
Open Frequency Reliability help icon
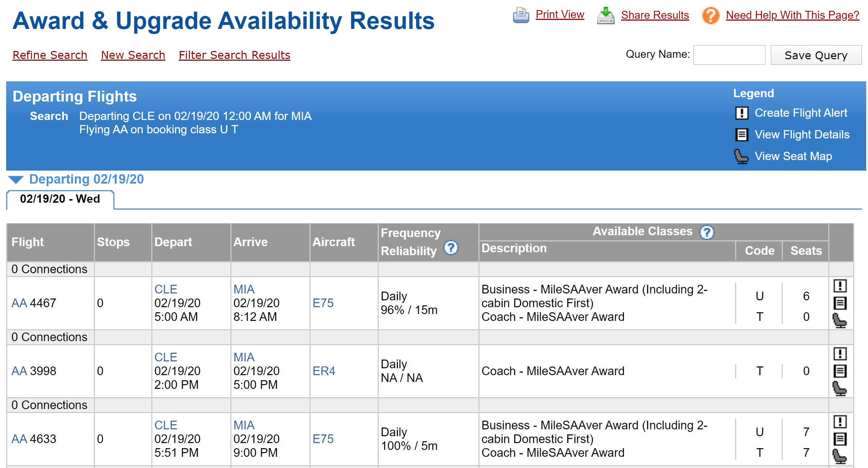(x=451, y=248)
